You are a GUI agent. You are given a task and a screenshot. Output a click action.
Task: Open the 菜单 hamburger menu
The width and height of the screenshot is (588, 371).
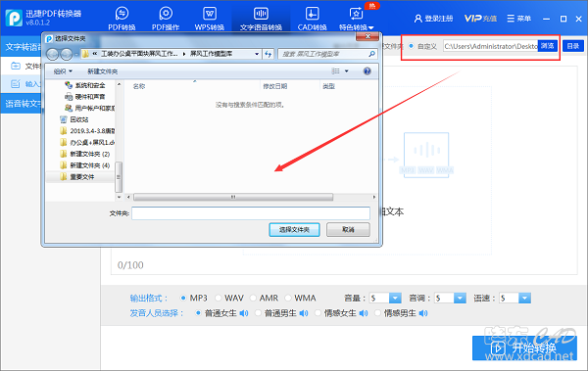pos(519,19)
